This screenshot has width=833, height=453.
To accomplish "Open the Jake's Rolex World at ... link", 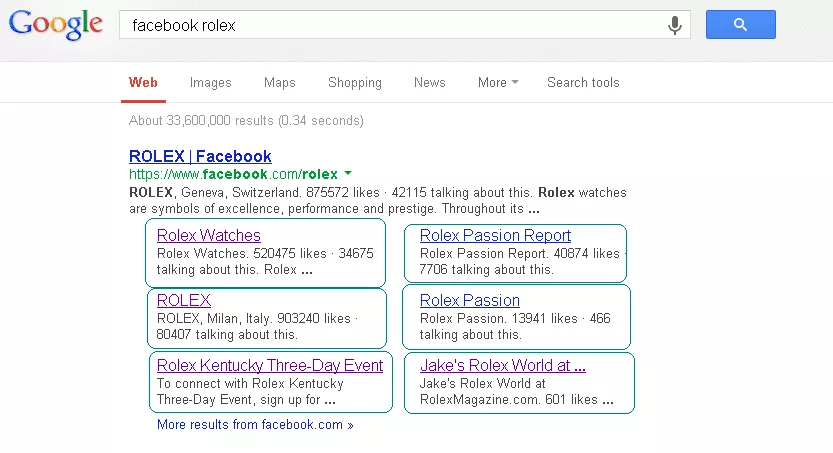I will (x=503, y=365).
